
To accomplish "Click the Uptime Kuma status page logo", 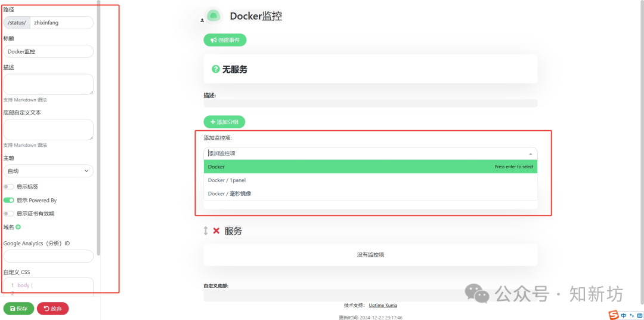I will [213, 16].
